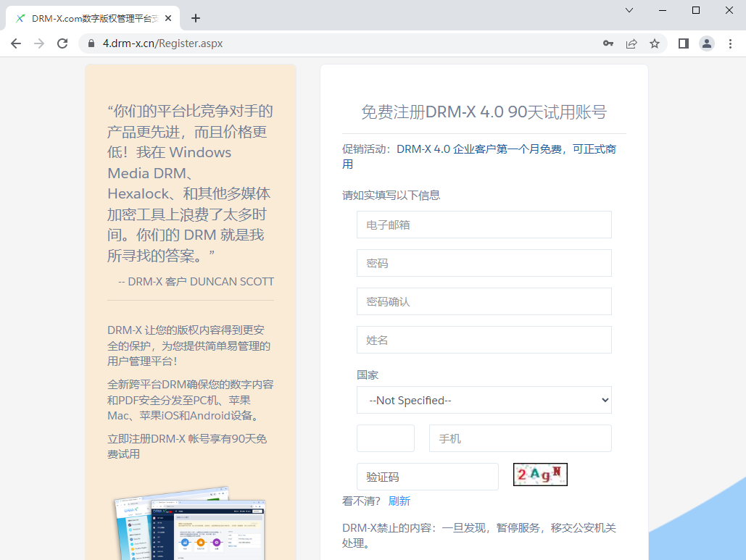Open the Chrome profile avatar
Screen dimensions: 746x560
click(x=706, y=43)
